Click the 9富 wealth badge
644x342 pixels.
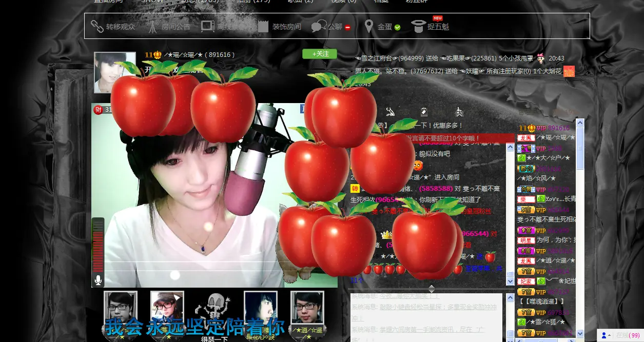pos(526,230)
